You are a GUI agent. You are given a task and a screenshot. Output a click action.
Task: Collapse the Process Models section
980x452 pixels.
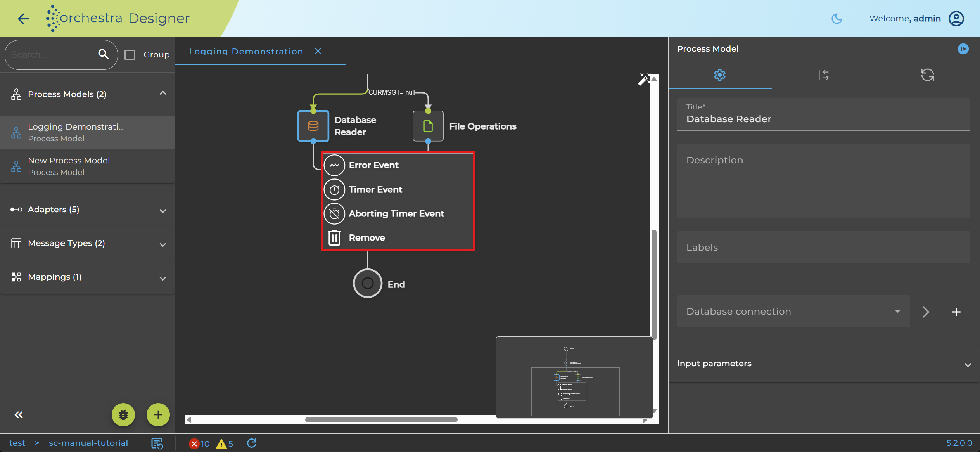coord(163,93)
